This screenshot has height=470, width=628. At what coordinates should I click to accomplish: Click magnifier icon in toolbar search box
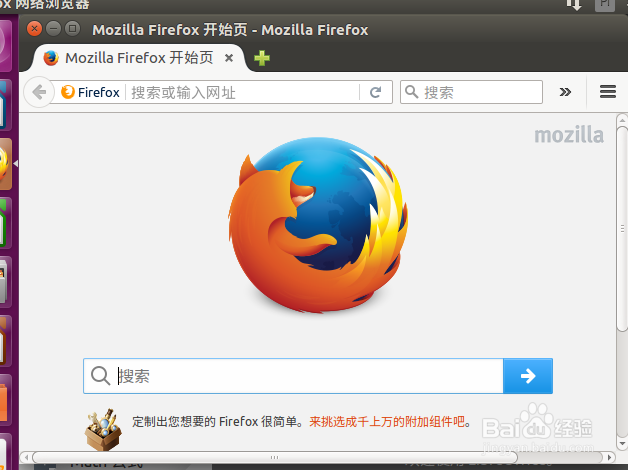pos(411,92)
